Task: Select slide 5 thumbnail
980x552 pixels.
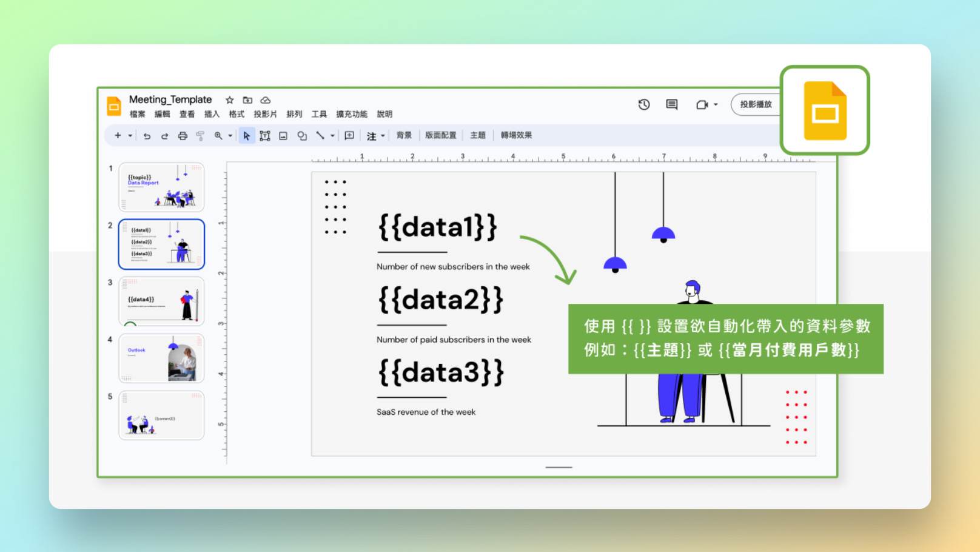Action: pos(161,415)
